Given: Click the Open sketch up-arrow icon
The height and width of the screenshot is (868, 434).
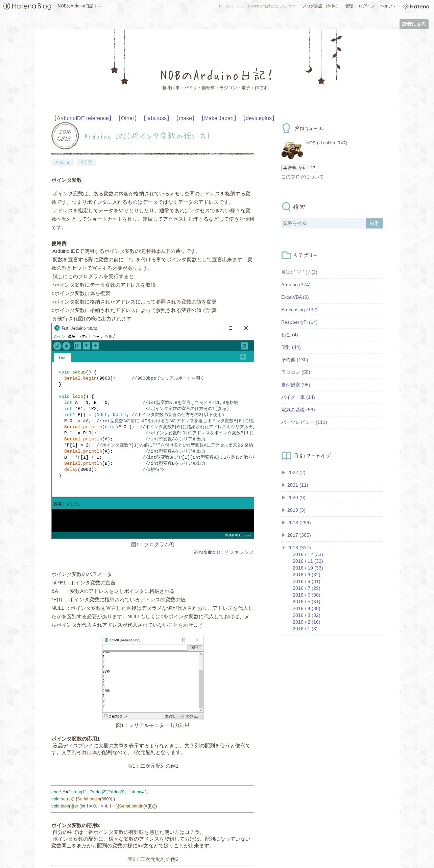Looking at the screenshot, I should 87,346.
